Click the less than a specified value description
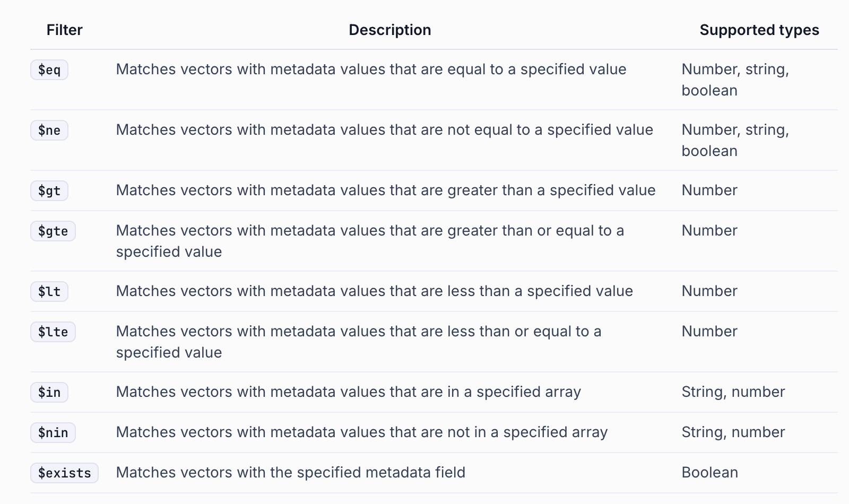 point(374,291)
